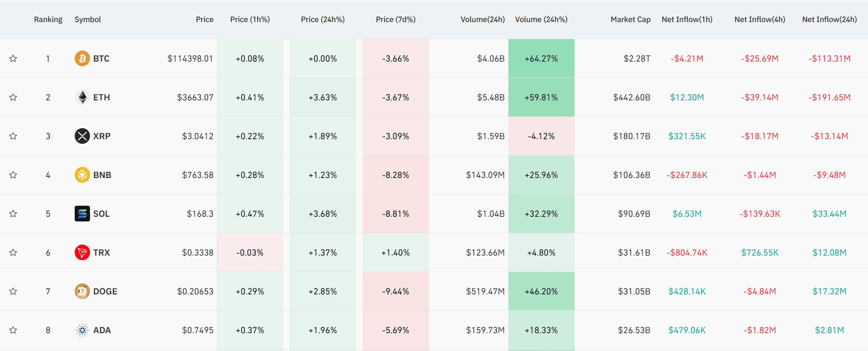868x351 pixels.
Task: Click the Solana logo icon
Action: point(82,214)
